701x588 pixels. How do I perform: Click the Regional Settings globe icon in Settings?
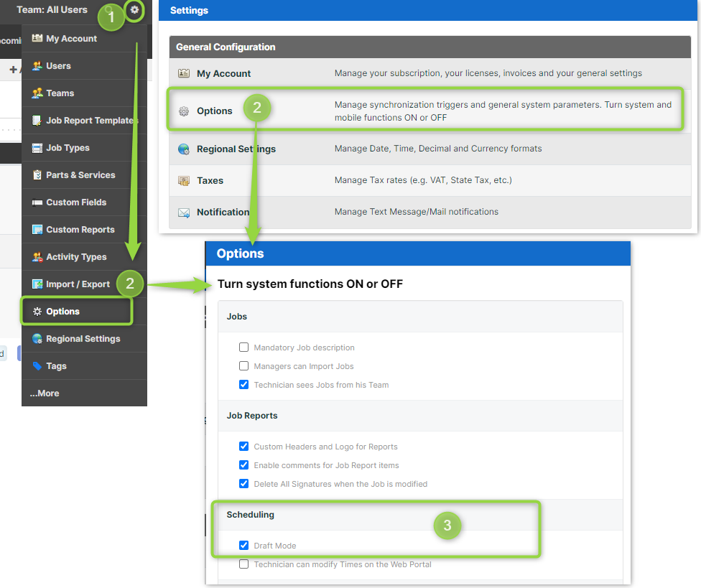pyautogui.click(x=184, y=149)
